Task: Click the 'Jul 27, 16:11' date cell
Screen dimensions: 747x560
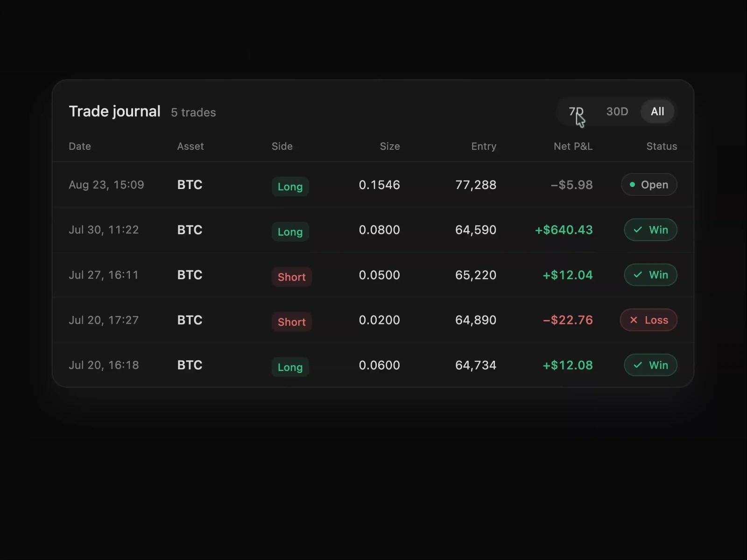Action: [104, 275]
